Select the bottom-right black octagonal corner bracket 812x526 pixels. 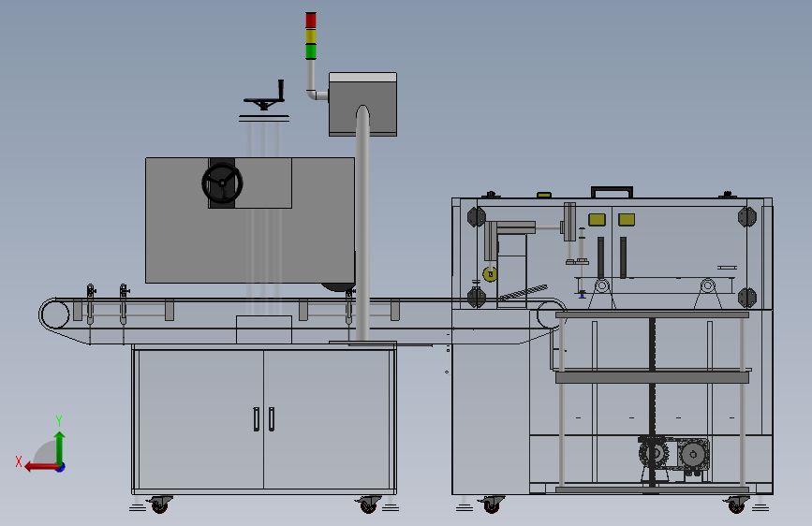click(x=747, y=298)
